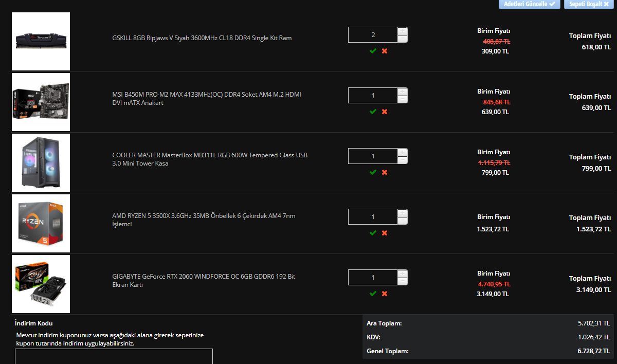The height and width of the screenshot is (364, 617).
Task: Confirm quantity green check for Cooler Master case
Action: tap(373, 172)
